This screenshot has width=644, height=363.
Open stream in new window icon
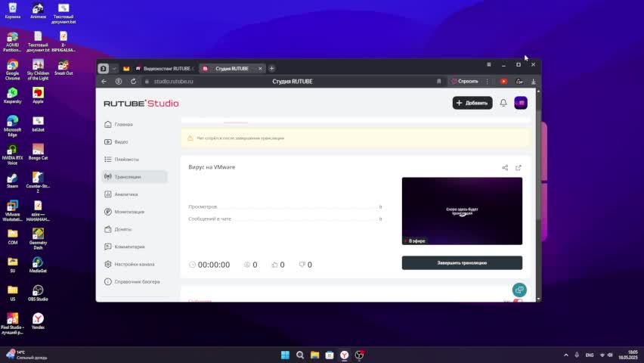point(519,168)
